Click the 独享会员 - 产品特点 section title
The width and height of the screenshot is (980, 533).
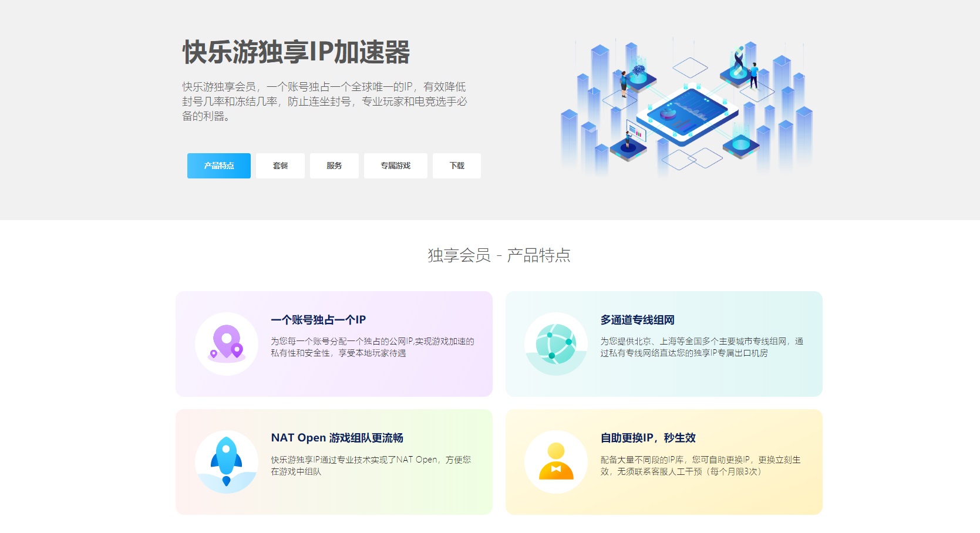pyautogui.click(x=499, y=255)
